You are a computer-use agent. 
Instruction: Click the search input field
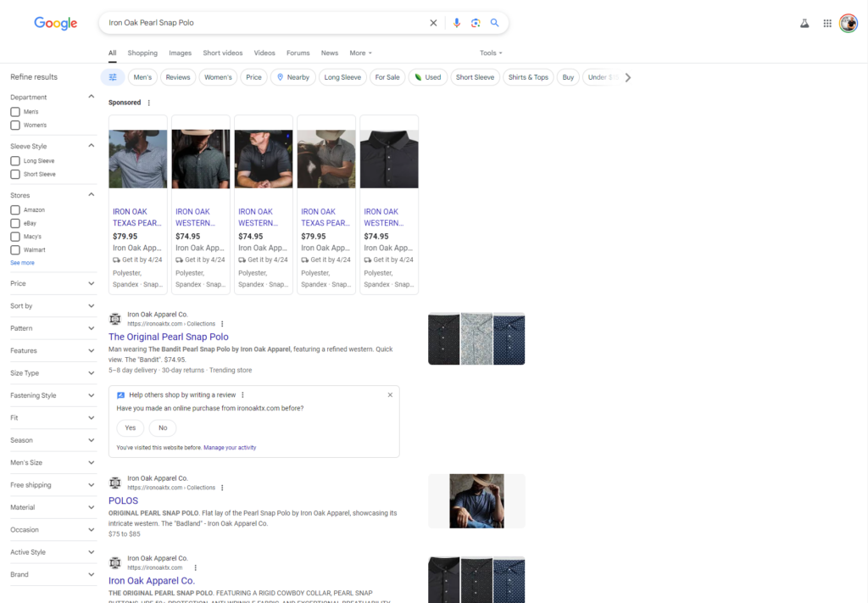pyautogui.click(x=265, y=23)
